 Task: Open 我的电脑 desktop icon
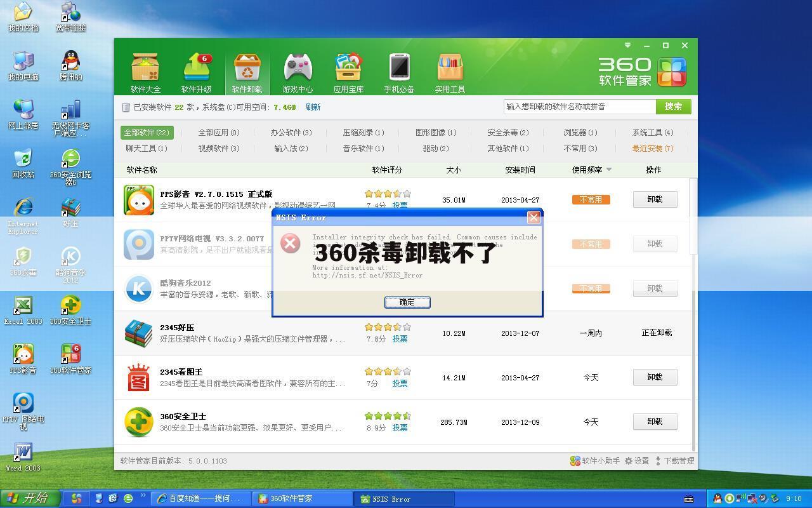coord(23,65)
